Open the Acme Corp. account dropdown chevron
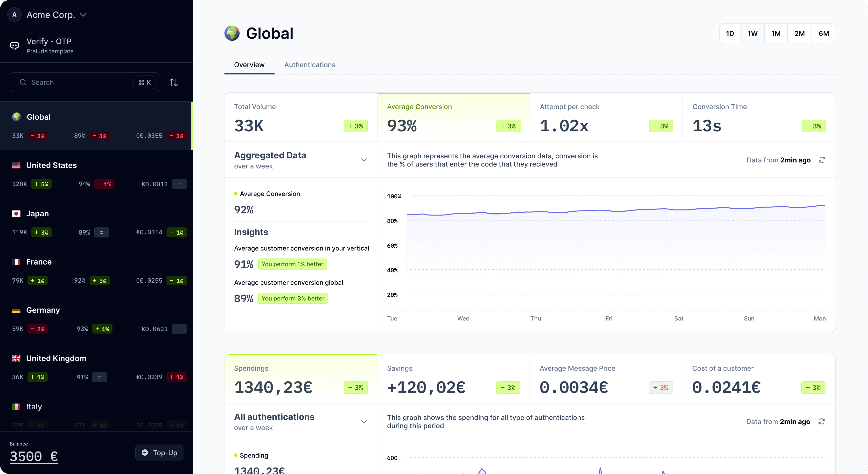 click(83, 15)
